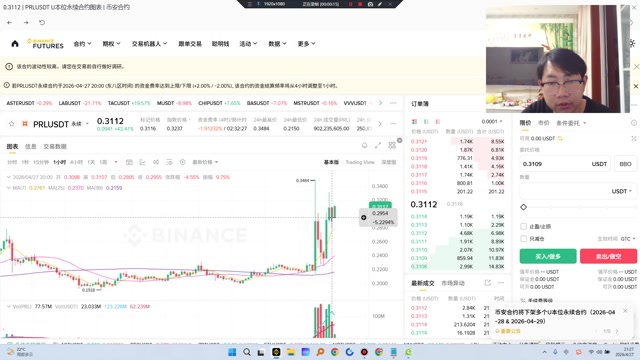640x360 pixels.
Task: Select 15分钟 chart interval
Action: coord(41,162)
